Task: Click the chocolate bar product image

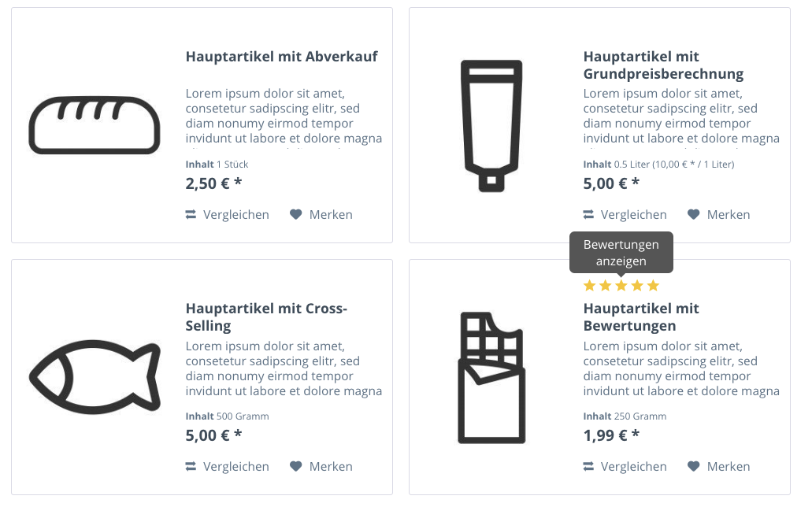Action: point(491,377)
